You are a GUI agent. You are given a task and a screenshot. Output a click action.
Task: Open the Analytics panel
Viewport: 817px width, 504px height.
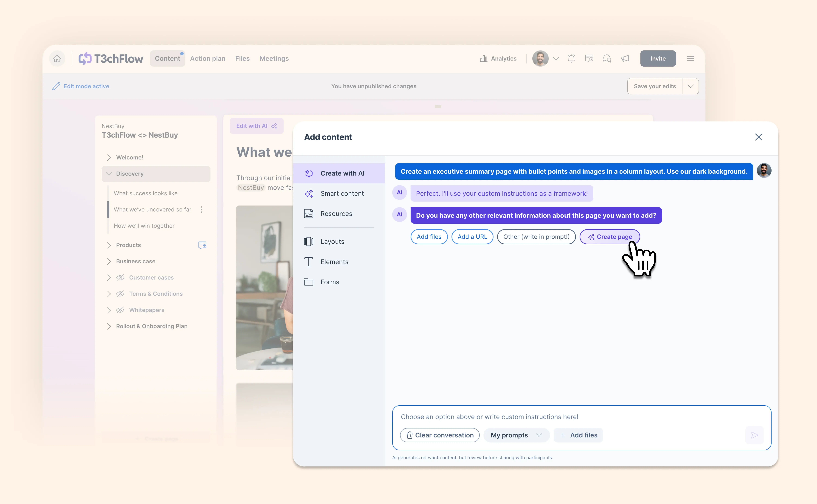coord(498,58)
